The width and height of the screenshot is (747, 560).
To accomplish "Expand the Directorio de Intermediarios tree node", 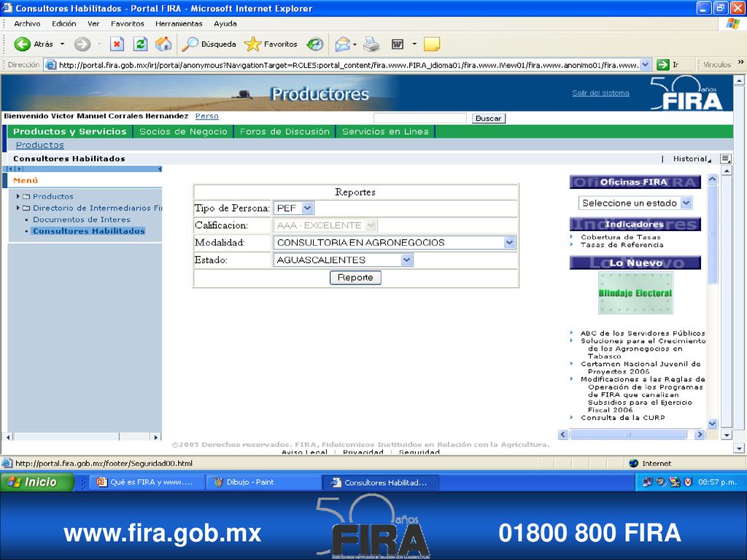I will click(x=18, y=208).
